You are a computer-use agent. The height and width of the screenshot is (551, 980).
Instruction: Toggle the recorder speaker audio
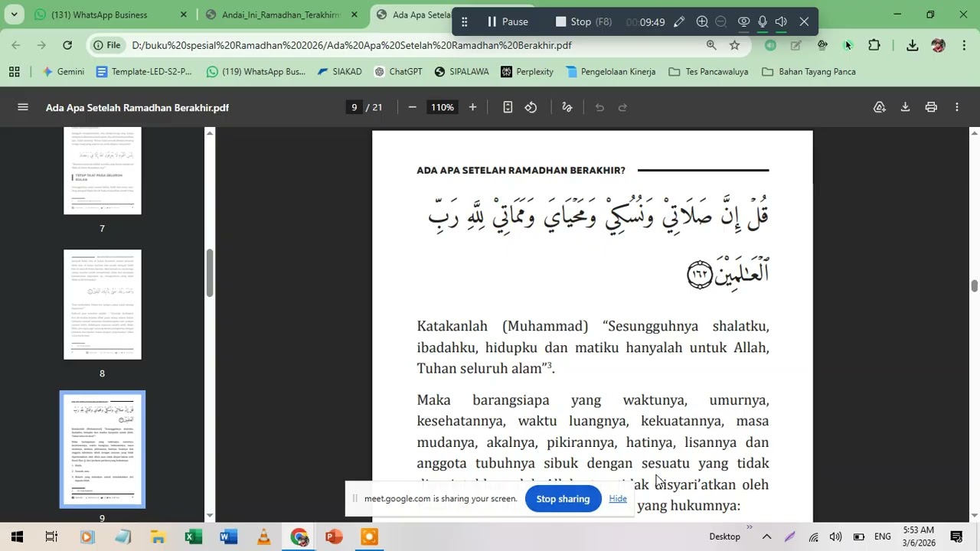coord(781,22)
